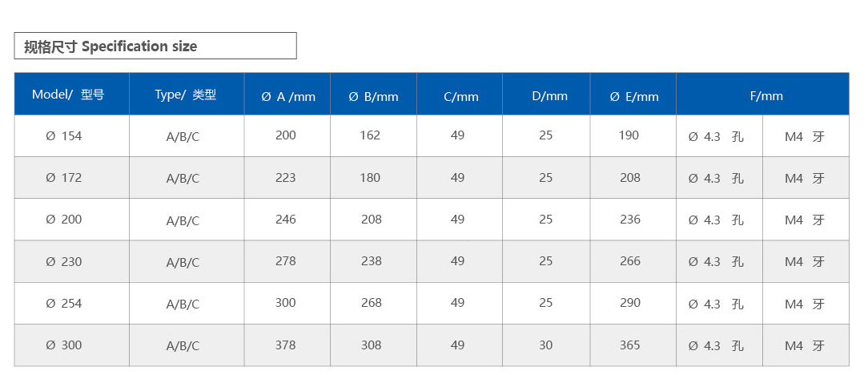Click the value 378 in Ø A column
The height and width of the screenshot is (375, 868).
pyautogui.click(x=285, y=345)
